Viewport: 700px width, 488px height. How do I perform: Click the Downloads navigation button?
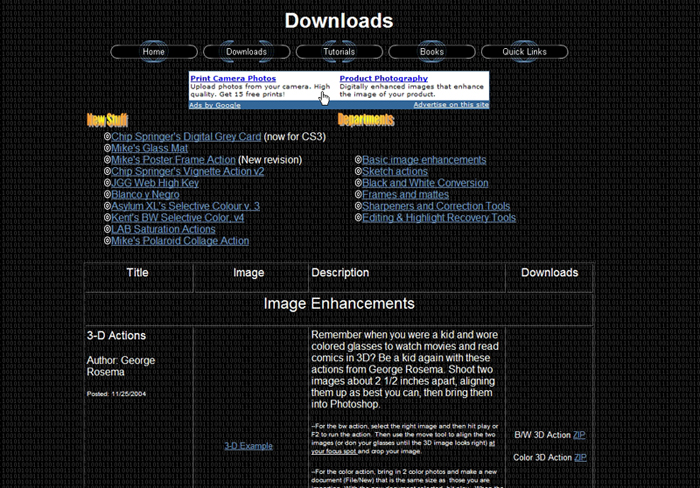(246, 51)
